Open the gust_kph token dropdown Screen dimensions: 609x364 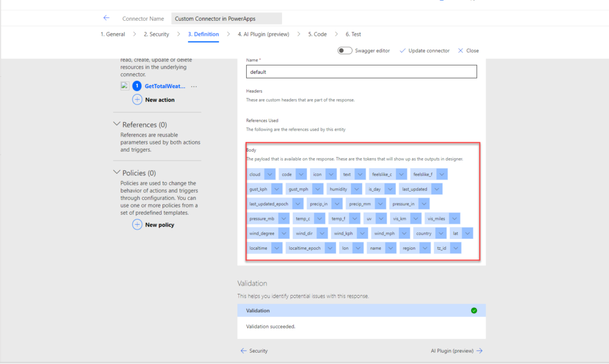(x=277, y=189)
